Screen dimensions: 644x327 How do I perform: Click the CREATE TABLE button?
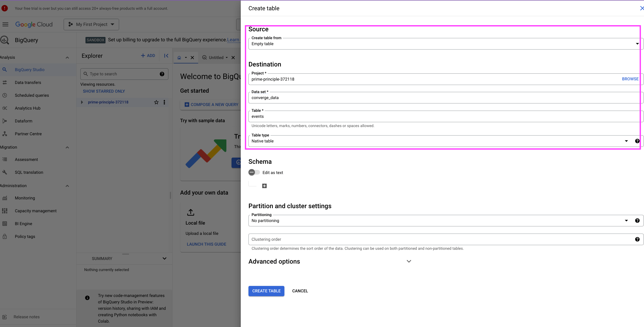click(x=266, y=291)
